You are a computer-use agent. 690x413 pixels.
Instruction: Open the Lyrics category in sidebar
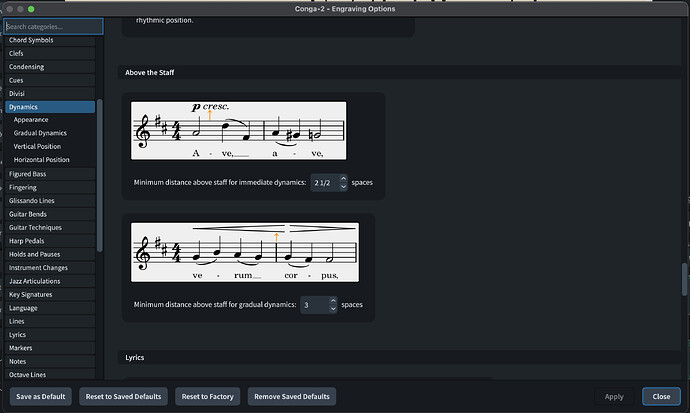tap(50, 335)
